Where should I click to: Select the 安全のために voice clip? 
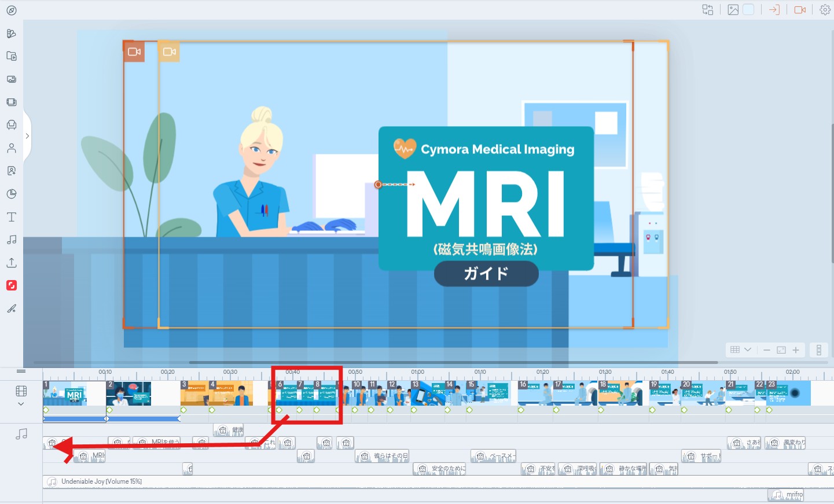coord(439,469)
